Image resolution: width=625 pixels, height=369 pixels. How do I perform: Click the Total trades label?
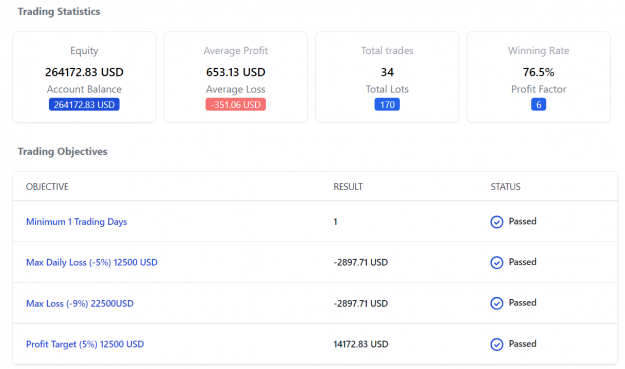tap(387, 51)
